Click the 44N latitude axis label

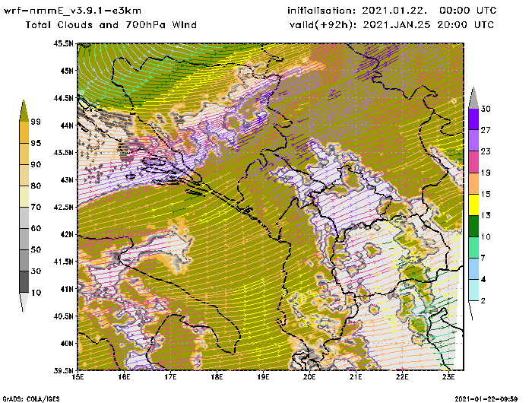tap(67, 125)
